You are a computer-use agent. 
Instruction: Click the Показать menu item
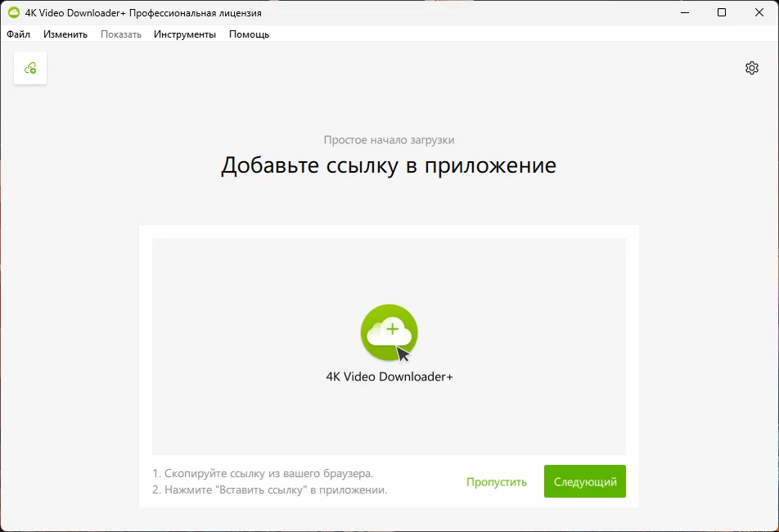tap(121, 34)
